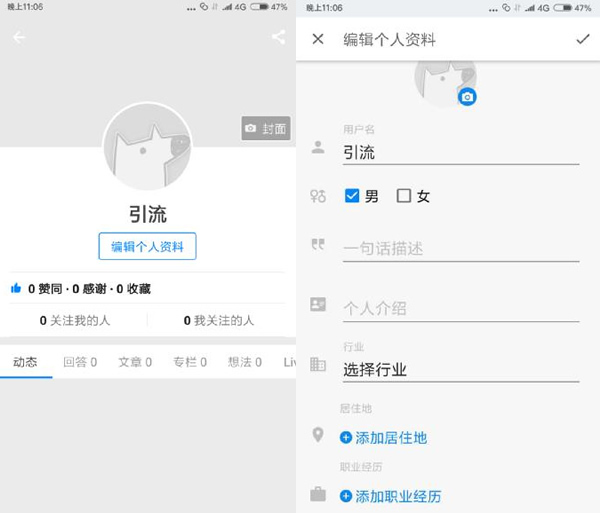
Task: Click the 编辑个人资料 button
Action: 147,246
